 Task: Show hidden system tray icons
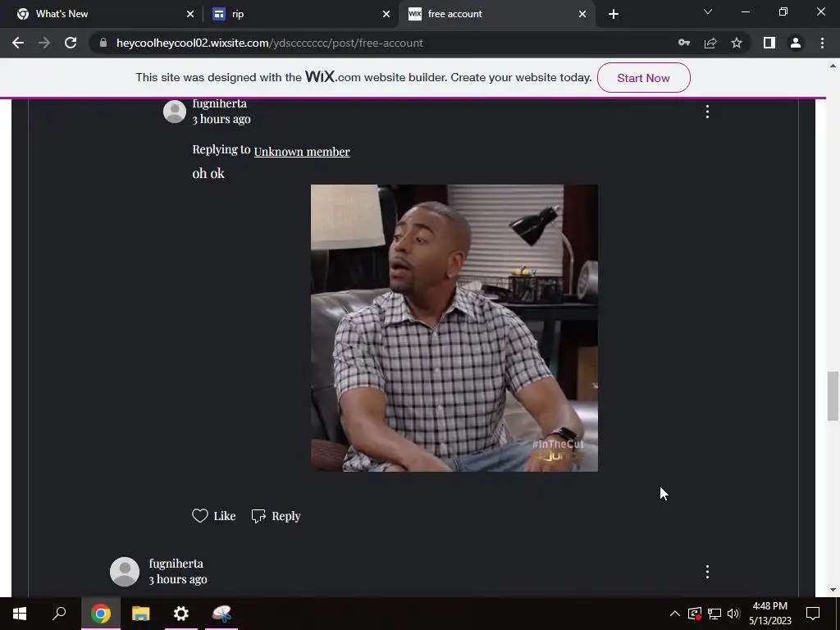click(x=675, y=614)
